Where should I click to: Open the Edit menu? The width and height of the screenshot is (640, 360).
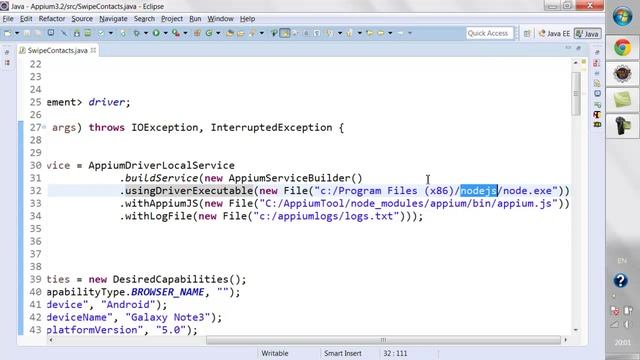26,19
